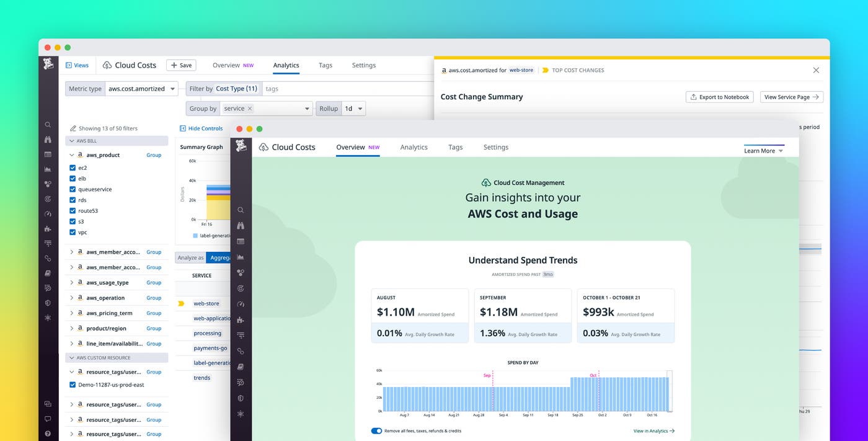Viewport: 868px width, 441px height.
Task: Open search from the left sidebar
Action: (x=48, y=124)
